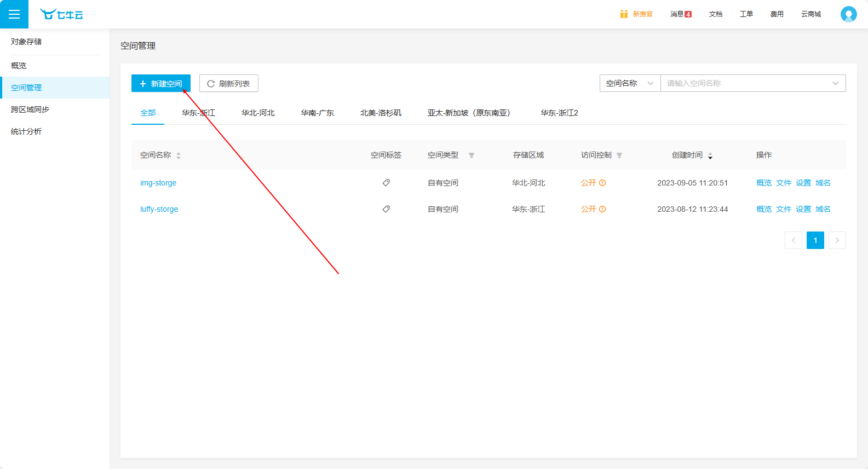Open the 文档 top navigation link
Image resolution: width=868 pixels, height=469 pixels.
716,14
